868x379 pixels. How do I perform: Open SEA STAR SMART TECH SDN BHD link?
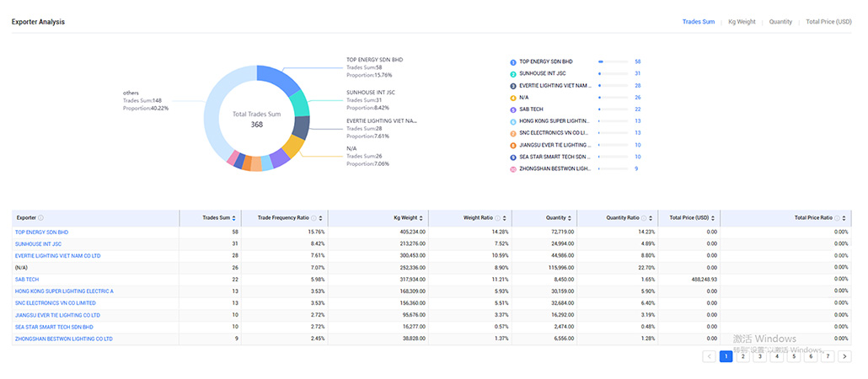54,327
